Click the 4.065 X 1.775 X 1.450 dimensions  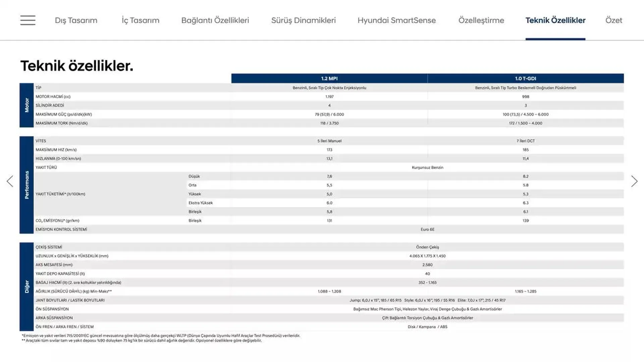pyautogui.click(x=427, y=256)
